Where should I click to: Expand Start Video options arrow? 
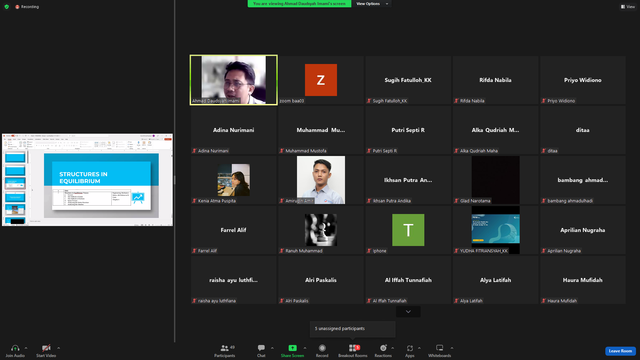(x=58, y=348)
